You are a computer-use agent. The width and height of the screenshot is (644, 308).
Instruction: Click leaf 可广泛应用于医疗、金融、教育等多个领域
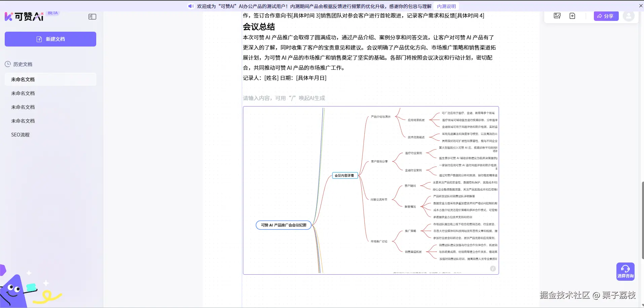[468, 113]
